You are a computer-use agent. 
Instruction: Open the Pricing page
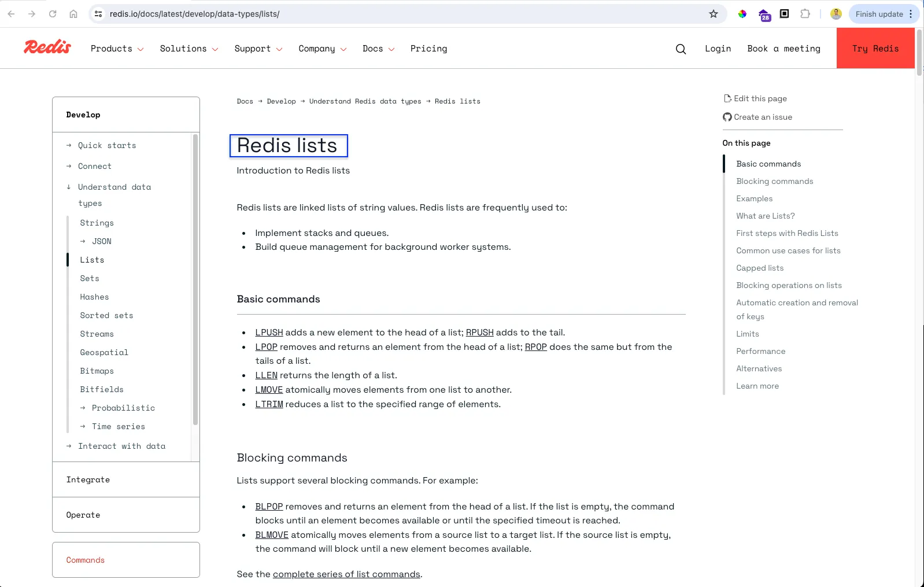coord(428,49)
